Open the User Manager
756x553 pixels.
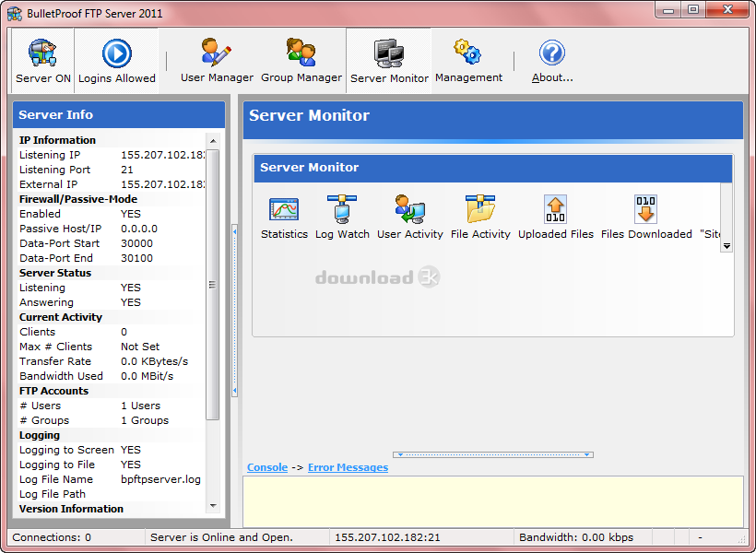pyautogui.click(x=217, y=60)
